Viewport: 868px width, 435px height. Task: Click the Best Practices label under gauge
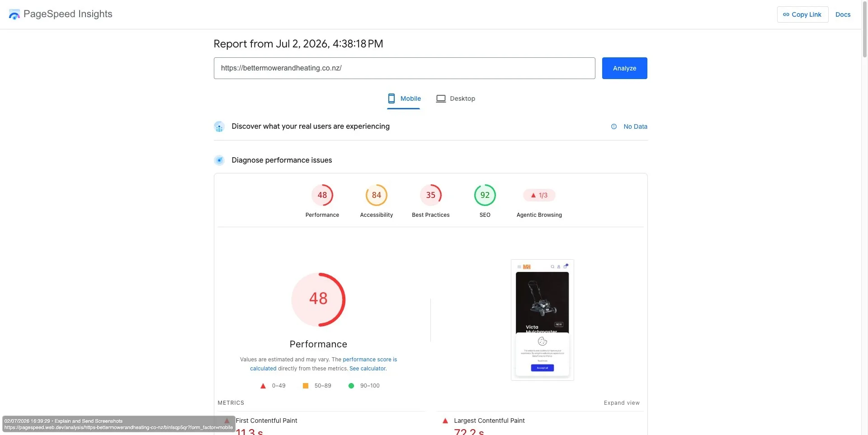click(431, 215)
